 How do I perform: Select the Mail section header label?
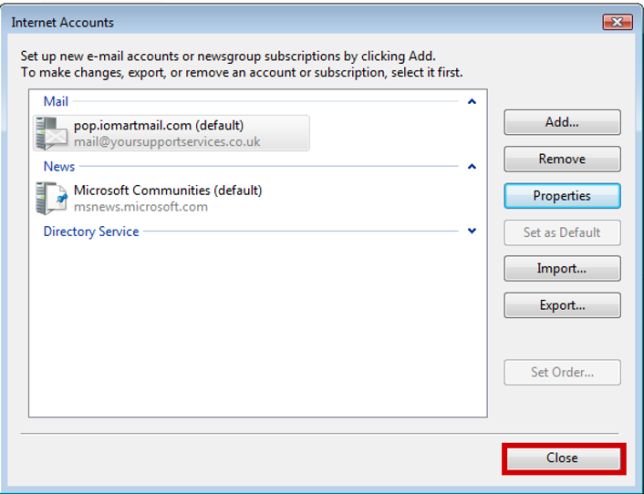(x=56, y=101)
